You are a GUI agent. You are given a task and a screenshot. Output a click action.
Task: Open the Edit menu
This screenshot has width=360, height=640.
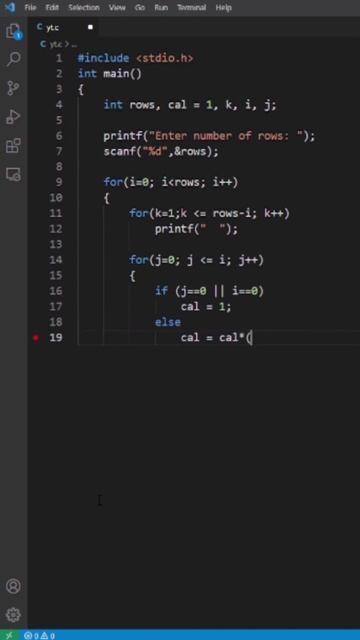[x=52, y=7]
